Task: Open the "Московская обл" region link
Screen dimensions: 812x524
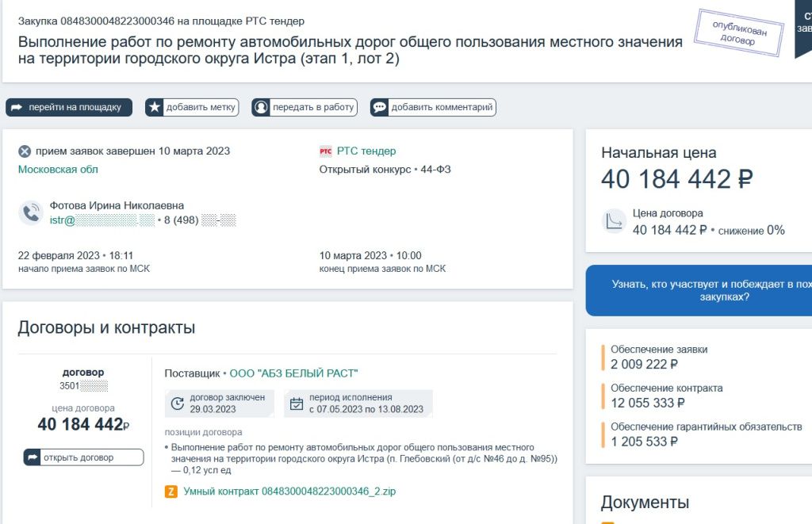Action: click(x=58, y=169)
